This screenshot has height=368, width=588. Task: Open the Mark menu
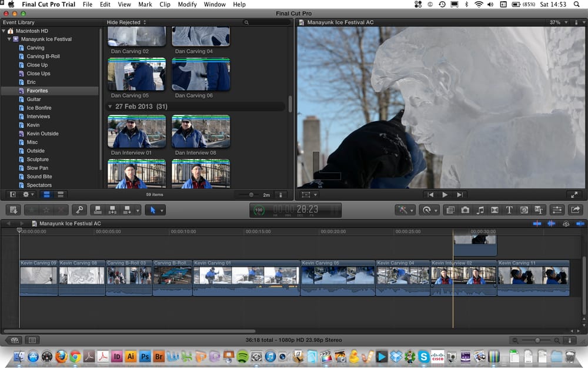[145, 5]
